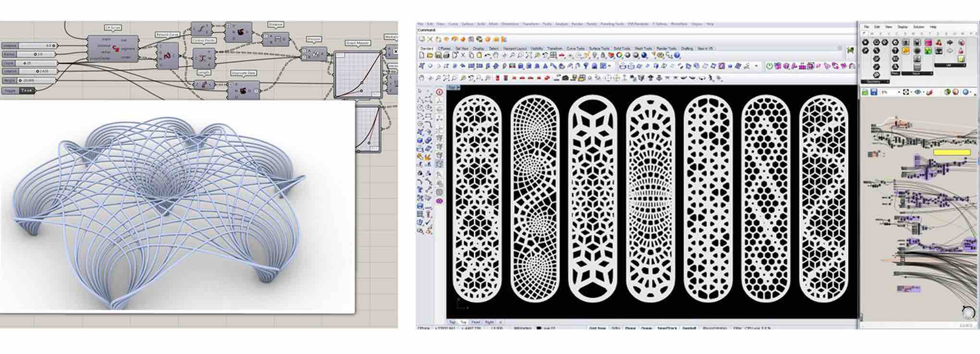
Task: Toggle SmartTrack in Rhino status bar
Action: (666, 328)
